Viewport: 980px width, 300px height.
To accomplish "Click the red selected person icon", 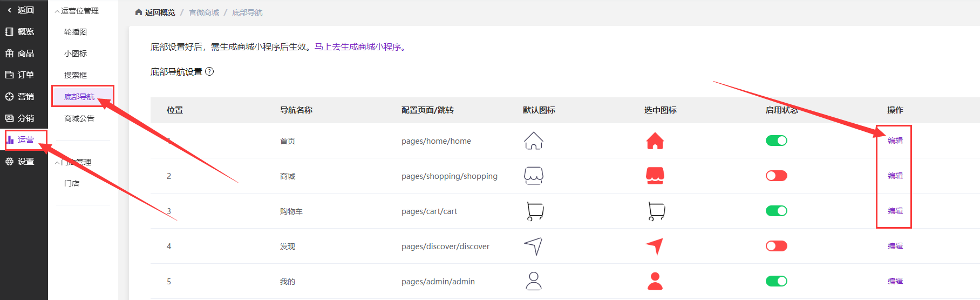I will [655, 281].
